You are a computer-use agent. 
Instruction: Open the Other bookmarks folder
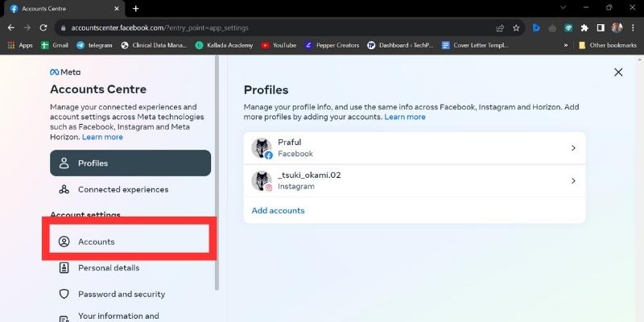[608, 45]
